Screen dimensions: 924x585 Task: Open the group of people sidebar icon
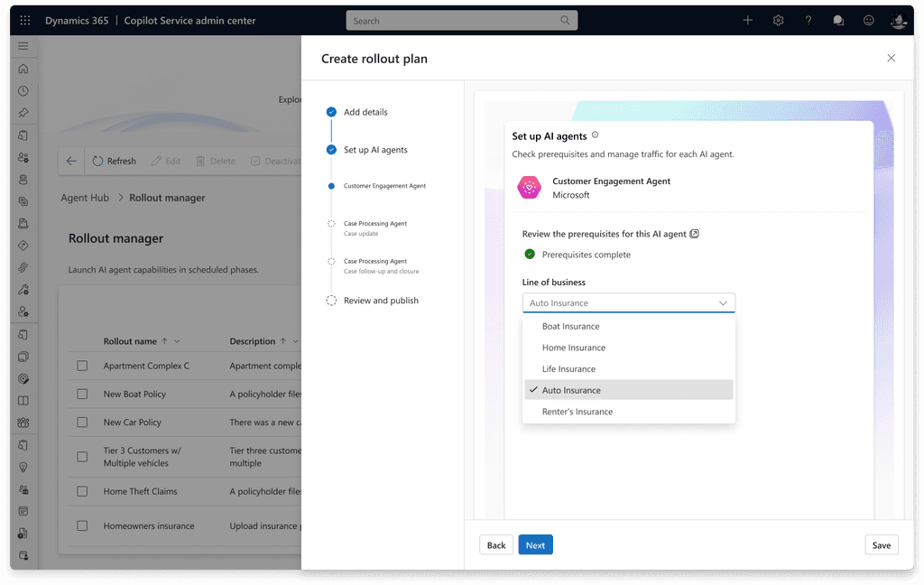23,422
